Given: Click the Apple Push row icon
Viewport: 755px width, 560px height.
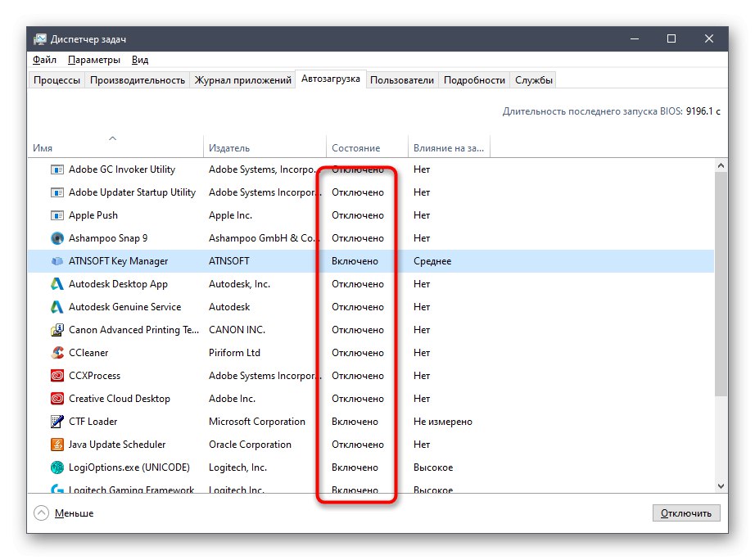Looking at the screenshot, I should point(57,215).
